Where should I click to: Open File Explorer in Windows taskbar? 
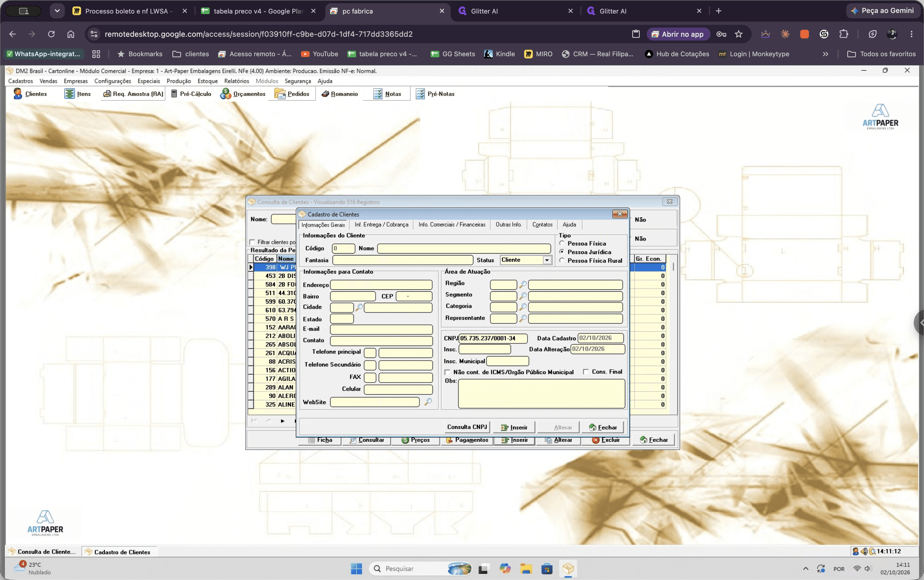point(526,568)
